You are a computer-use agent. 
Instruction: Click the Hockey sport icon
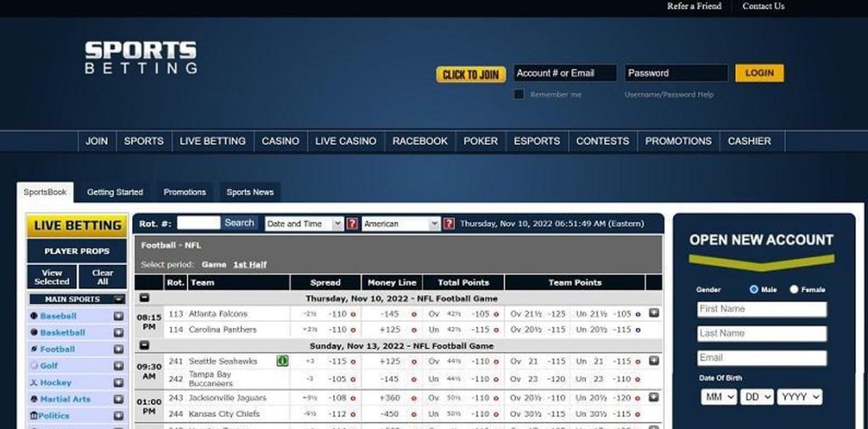[34, 382]
